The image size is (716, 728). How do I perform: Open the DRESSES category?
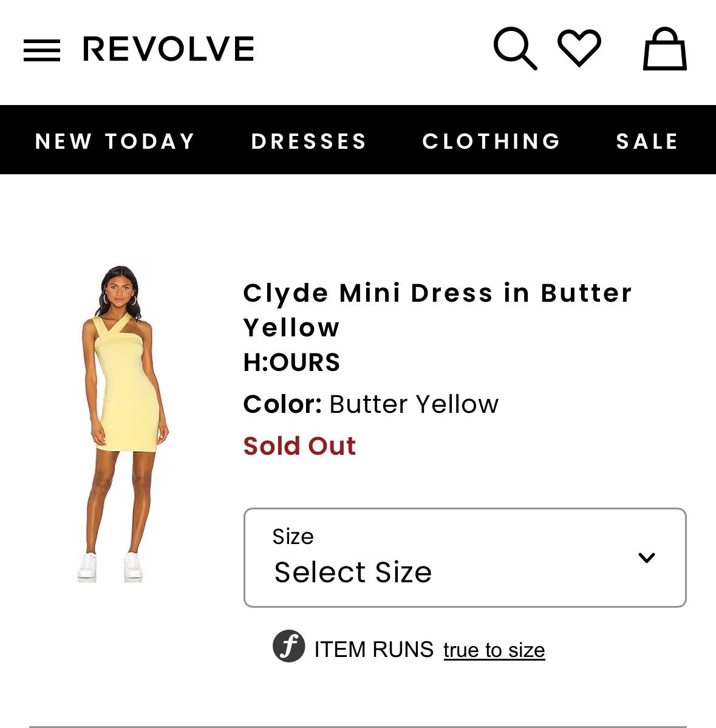309,141
